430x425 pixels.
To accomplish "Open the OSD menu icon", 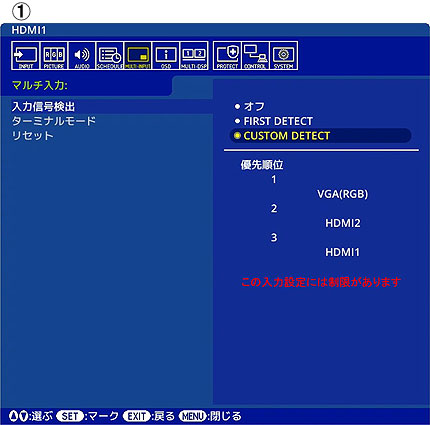I will pos(166,56).
